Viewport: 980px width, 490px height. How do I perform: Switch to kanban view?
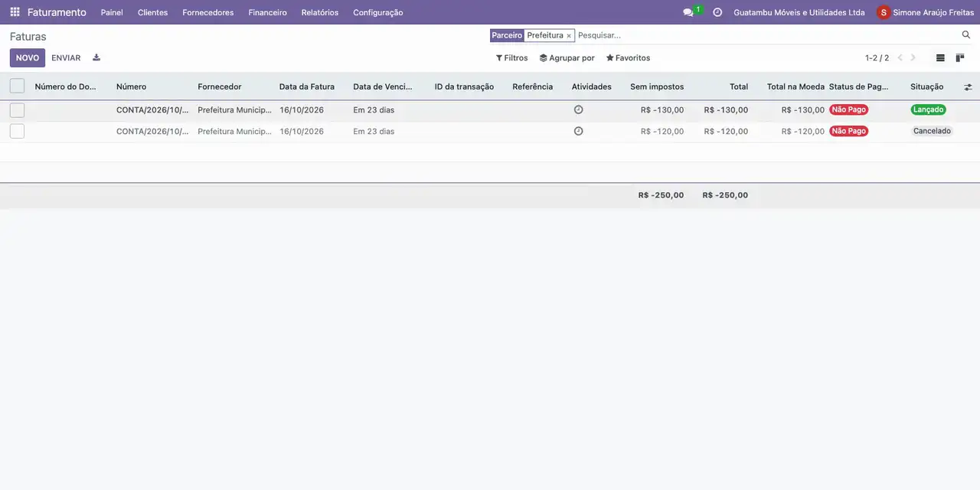point(960,58)
